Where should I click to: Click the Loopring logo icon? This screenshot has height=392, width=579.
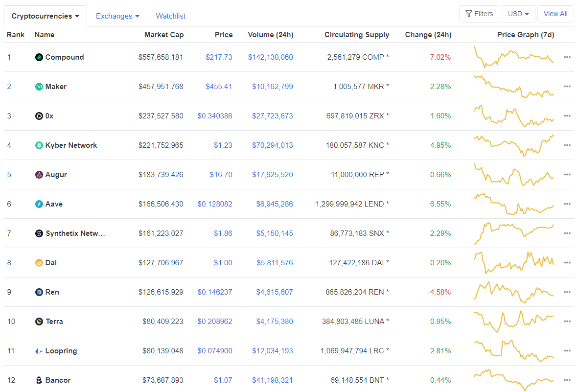pos(39,351)
